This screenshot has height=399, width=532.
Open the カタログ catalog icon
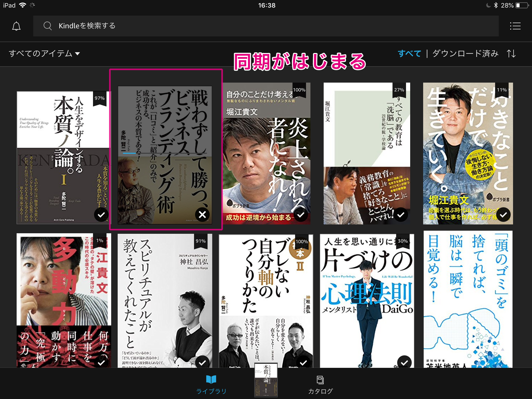tap(320, 380)
